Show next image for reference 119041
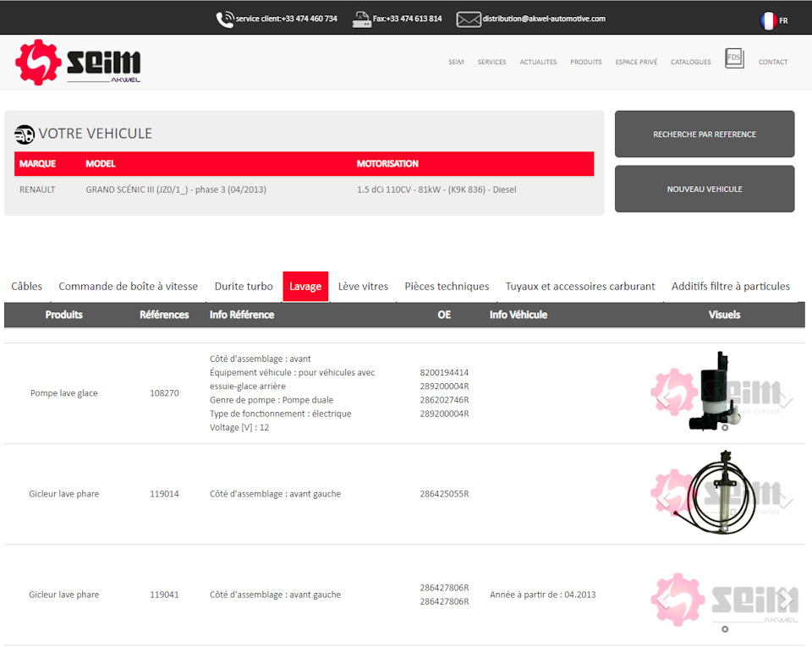Screen dimensions: 812x647 pyautogui.click(x=786, y=600)
